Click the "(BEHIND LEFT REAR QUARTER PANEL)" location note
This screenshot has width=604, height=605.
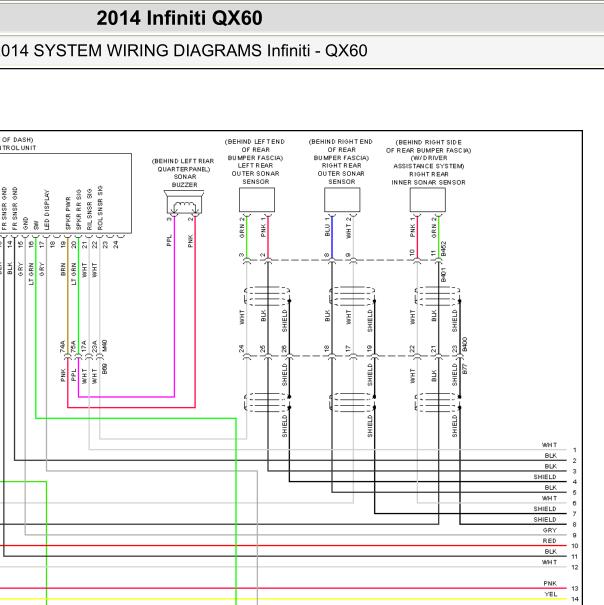(183, 165)
